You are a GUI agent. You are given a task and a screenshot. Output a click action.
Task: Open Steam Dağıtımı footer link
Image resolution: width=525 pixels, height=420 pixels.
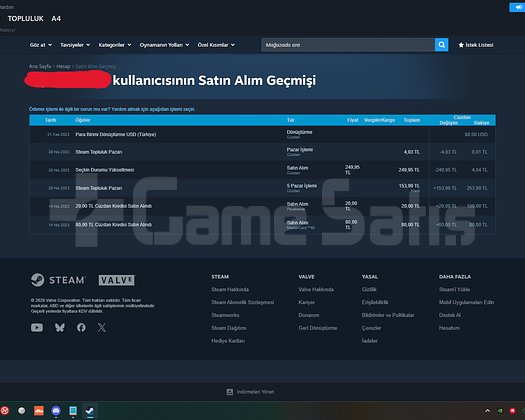[x=229, y=328]
